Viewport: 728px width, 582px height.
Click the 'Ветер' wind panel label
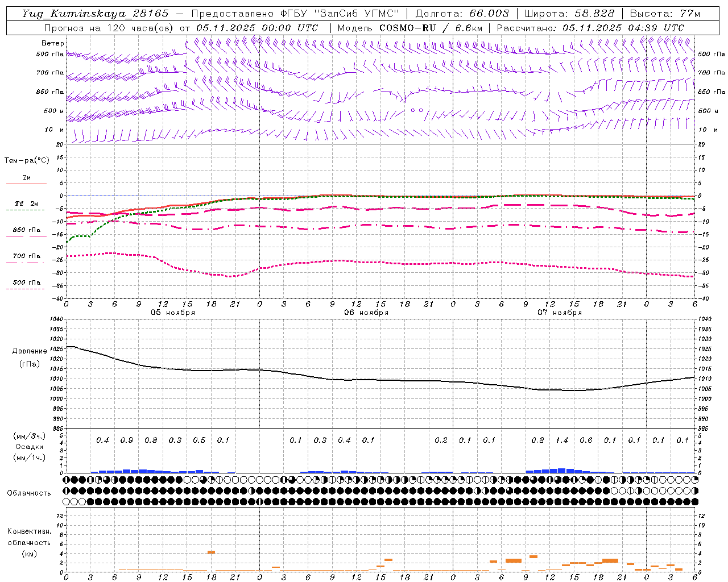pyautogui.click(x=53, y=43)
